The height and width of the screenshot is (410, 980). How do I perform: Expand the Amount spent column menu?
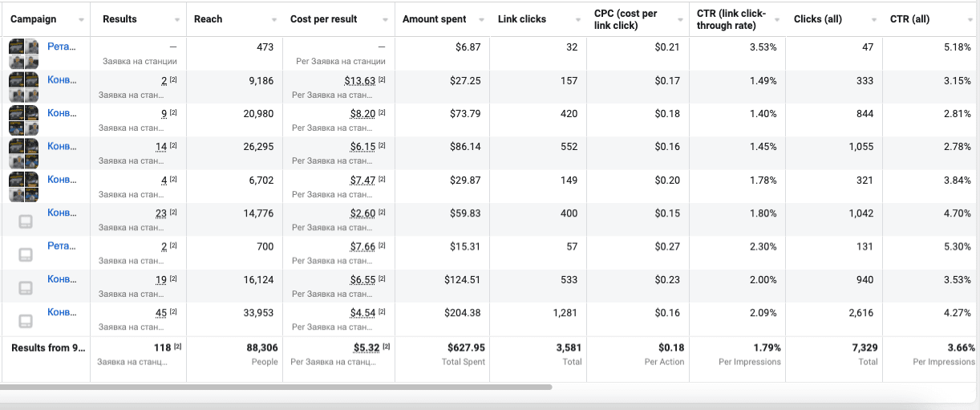tap(481, 19)
